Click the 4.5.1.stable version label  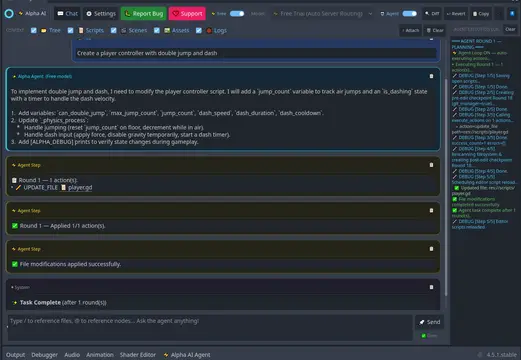(x=502, y=355)
